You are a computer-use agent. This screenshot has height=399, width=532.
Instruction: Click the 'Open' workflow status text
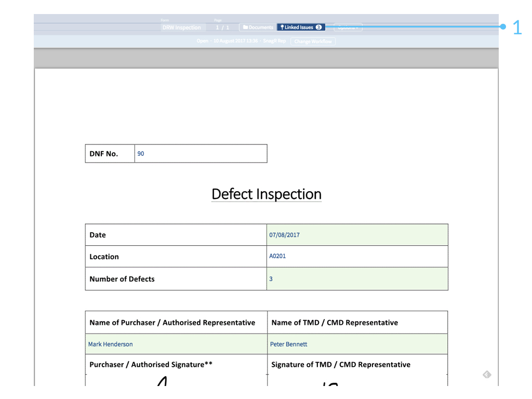coord(203,41)
